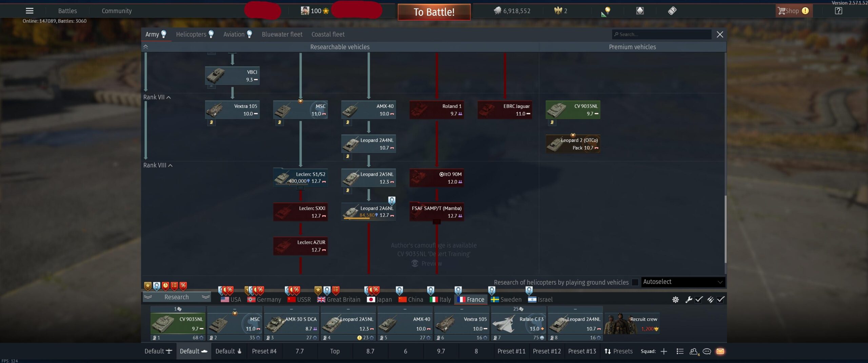Image resolution: width=868 pixels, height=363 pixels.
Task: Select the Germany nation tab
Action: 264,300
